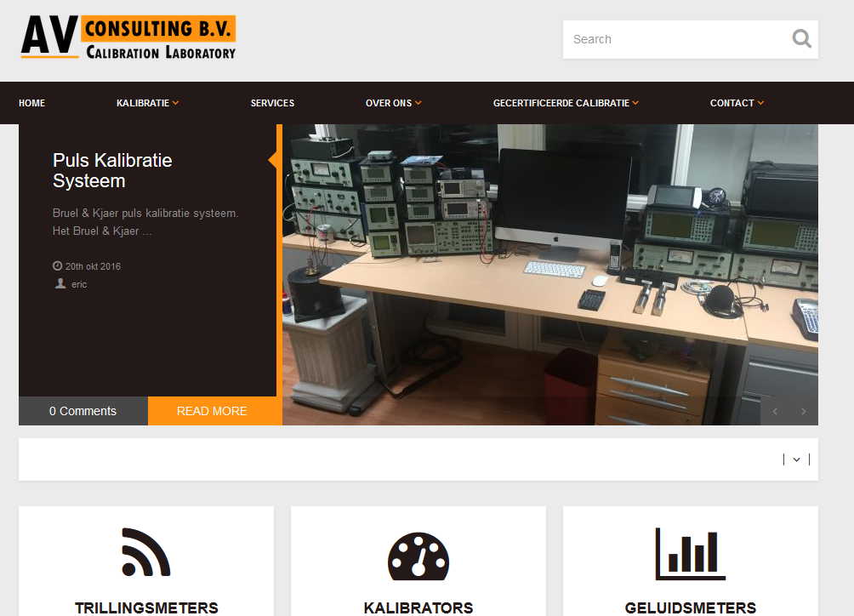The width and height of the screenshot is (854, 616).
Task: Click the clock icon beside 20th okt 2016
Action: (x=57, y=265)
